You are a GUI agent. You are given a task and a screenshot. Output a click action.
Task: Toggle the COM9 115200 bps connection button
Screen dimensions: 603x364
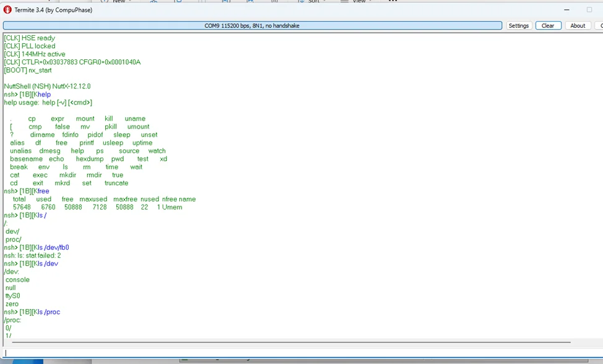click(252, 26)
